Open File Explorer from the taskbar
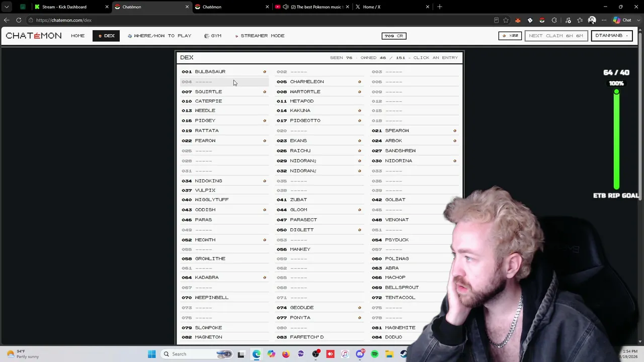The height and width of the screenshot is (362, 644). tap(389, 354)
